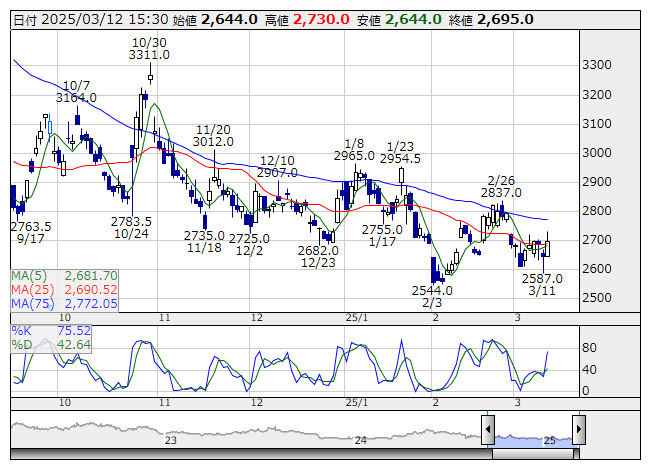The height and width of the screenshot is (470, 653).
Task: Click the low price 安値 2,644.0
Action: (399, 20)
